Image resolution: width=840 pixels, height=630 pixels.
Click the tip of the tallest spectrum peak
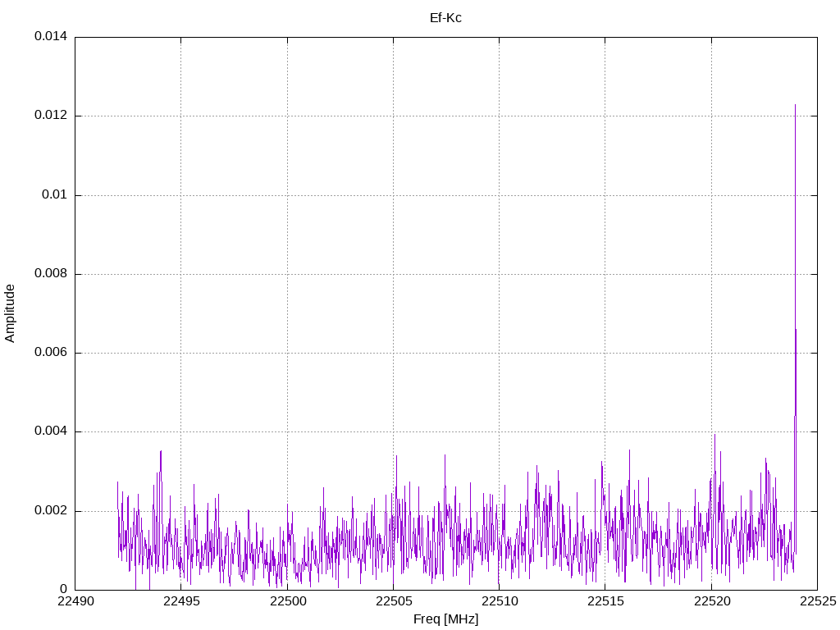(795, 106)
